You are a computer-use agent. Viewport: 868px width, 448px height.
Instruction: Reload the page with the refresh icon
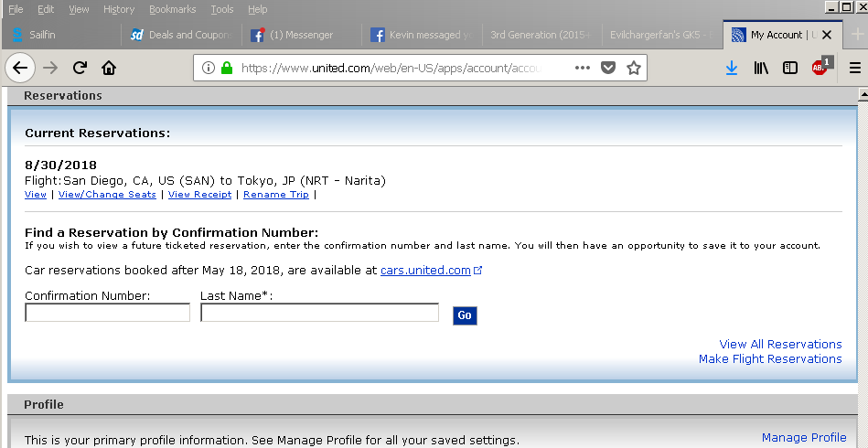click(x=80, y=68)
